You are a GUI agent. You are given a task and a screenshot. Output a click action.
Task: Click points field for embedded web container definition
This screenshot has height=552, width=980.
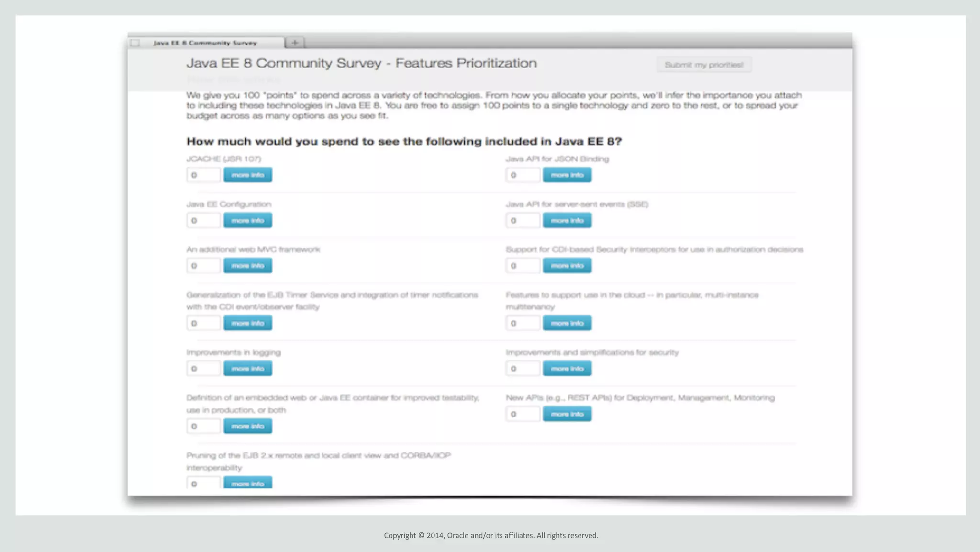(x=203, y=426)
